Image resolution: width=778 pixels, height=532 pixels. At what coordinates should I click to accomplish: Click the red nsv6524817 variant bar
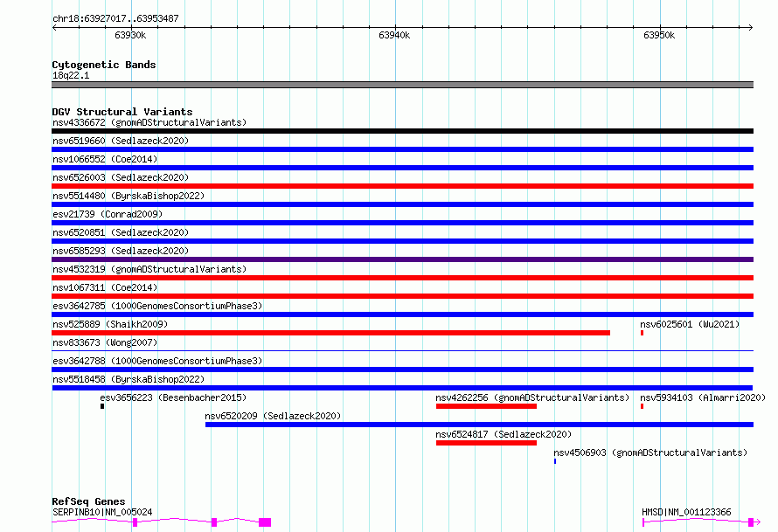486,443
